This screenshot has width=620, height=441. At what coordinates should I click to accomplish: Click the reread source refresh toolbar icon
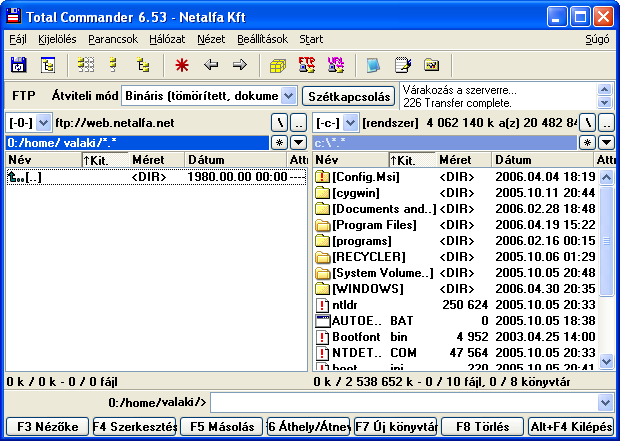point(18,65)
